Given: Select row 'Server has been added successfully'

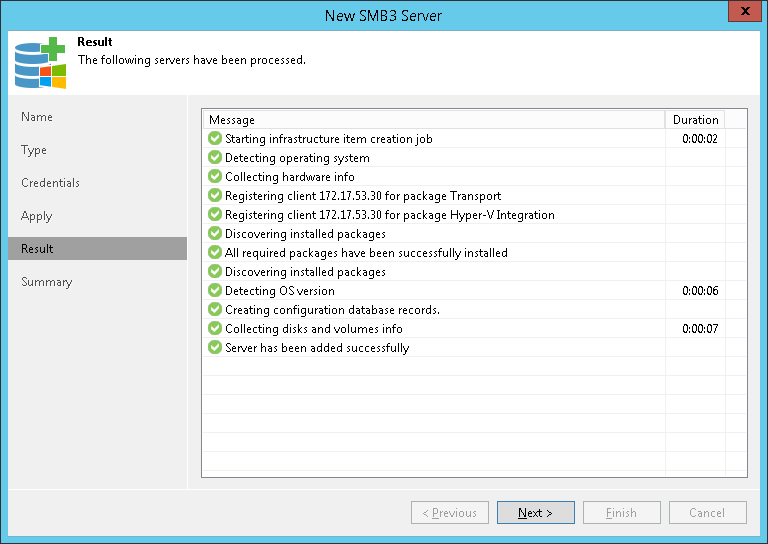Looking at the screenshot, I should point(474,348).
